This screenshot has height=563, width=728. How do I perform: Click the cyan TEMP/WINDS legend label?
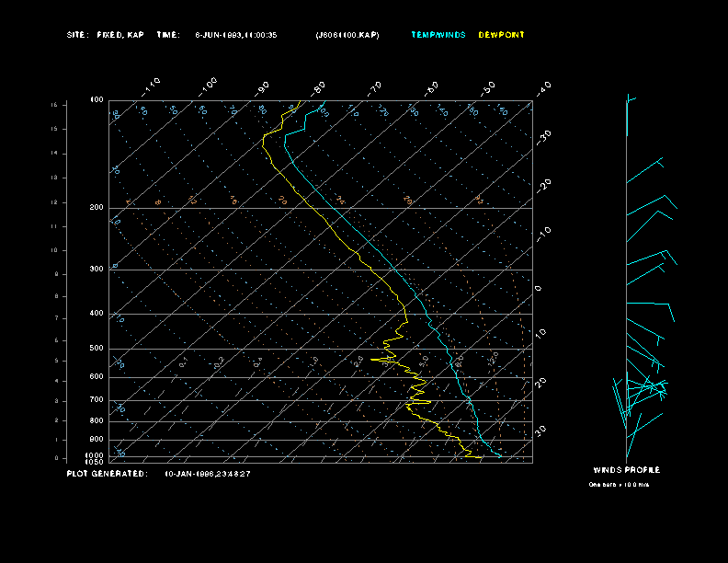438,35
